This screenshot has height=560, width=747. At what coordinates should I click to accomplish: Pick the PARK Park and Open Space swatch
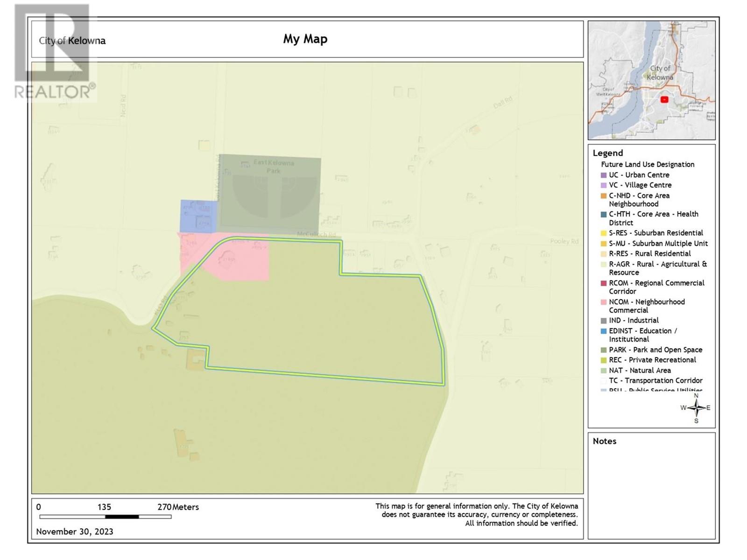(x=604, y=350)
